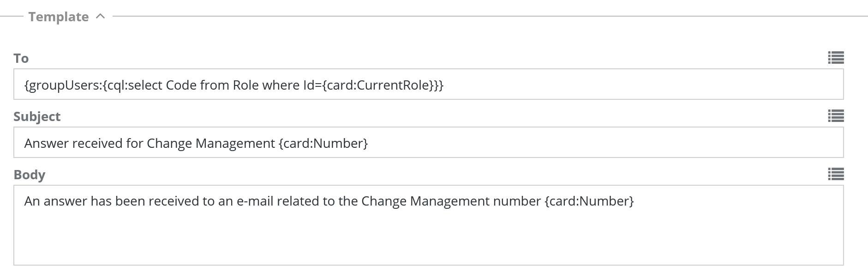The width and height of the screenshot is (868, 273).
Task: Click the To field label
Action: tap(21, 59)
